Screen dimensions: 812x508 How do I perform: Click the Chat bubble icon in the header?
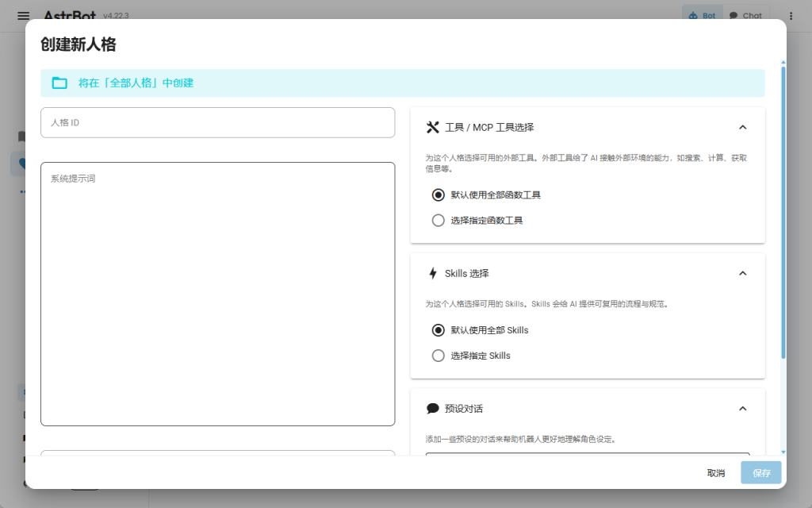733,16
